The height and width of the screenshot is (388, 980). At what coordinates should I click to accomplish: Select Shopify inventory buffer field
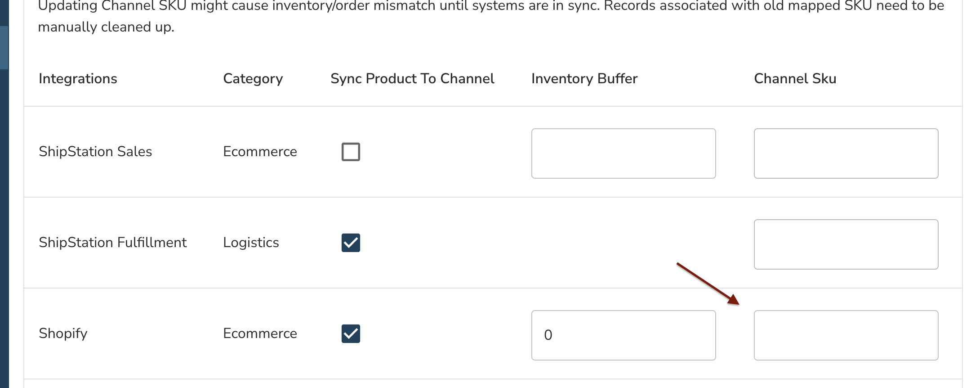coord(623,335)
